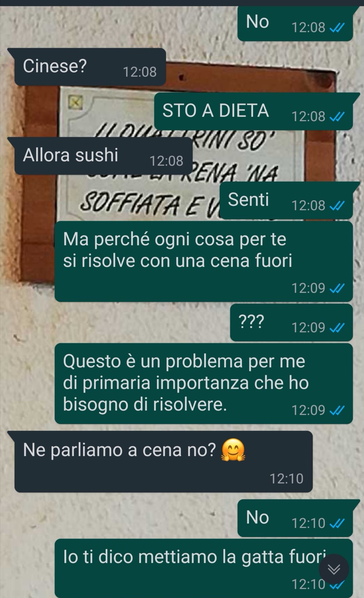This screenshot has width=364, height=598.
Task: Tap the hugging face emoji in message
Action: coord(233,450)
